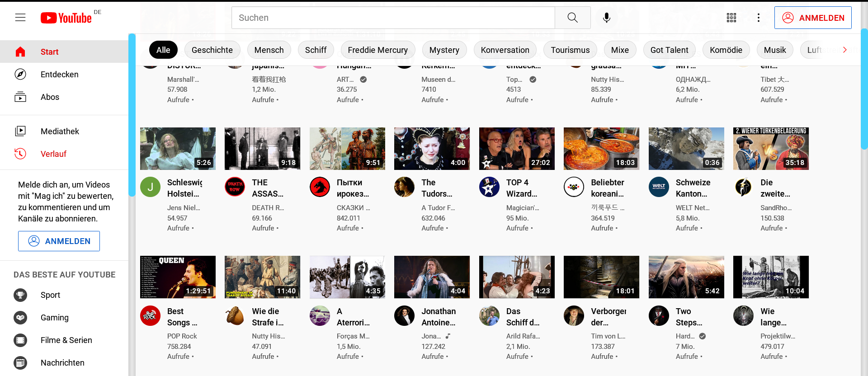Open the hamburger guide menu

point(20,18)
